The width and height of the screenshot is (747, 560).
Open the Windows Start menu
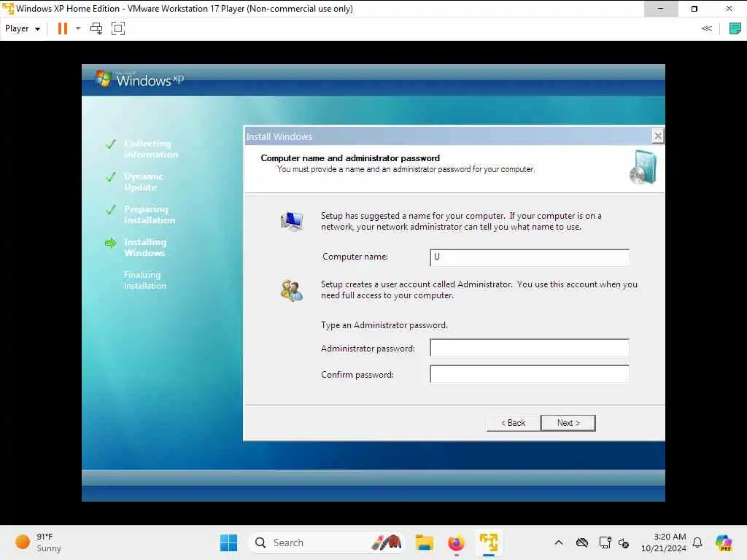228,542
